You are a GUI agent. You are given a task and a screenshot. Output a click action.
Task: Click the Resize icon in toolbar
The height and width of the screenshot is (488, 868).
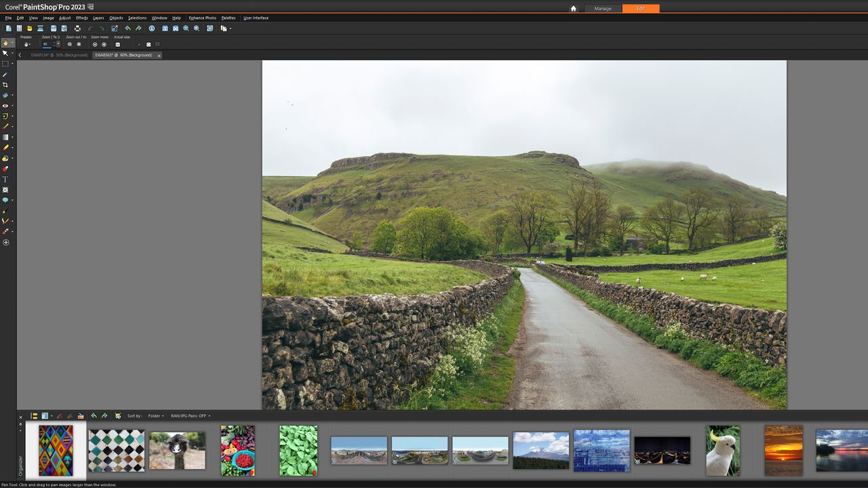point(114,28)
